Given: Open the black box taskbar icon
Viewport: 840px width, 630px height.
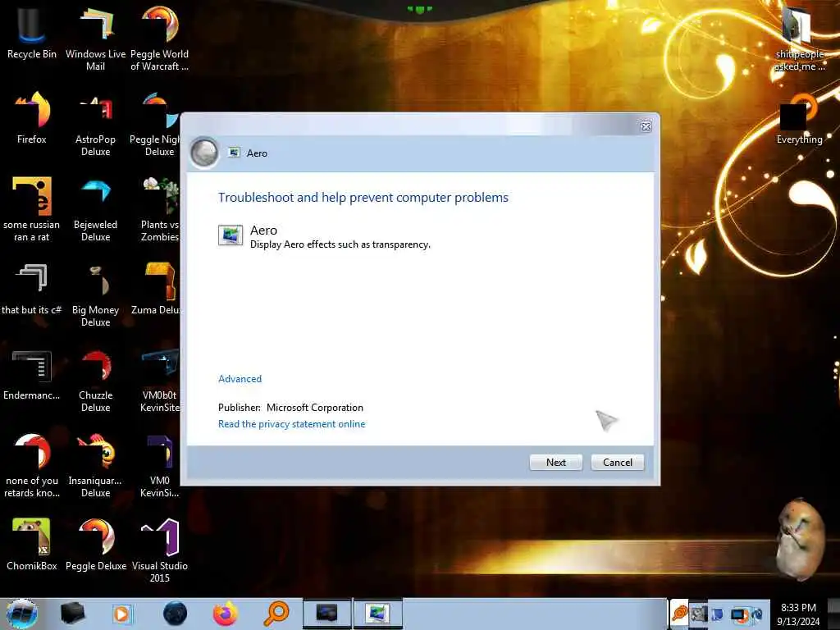Looking at the screenshot, I should tap(72, 614).
